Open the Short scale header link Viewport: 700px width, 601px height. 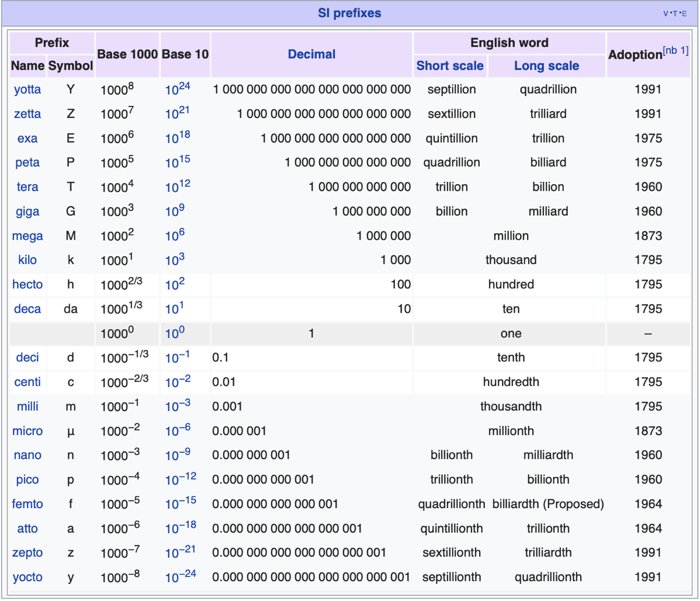tap(449, 66)
